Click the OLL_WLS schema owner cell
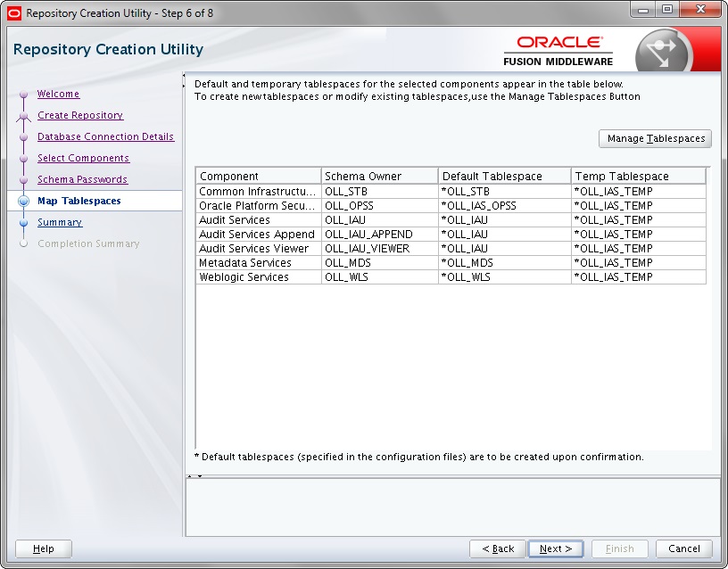The image size is (728, 569). pos(380,277)
